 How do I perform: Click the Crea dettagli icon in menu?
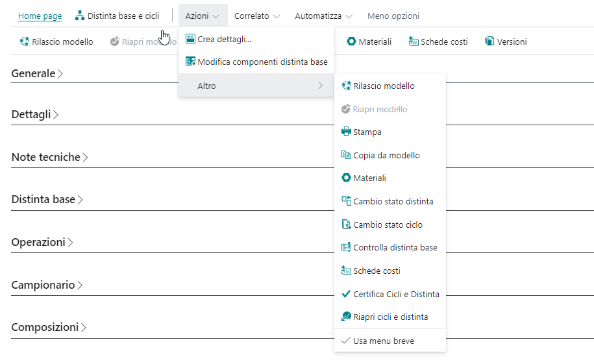click(190, 39)
